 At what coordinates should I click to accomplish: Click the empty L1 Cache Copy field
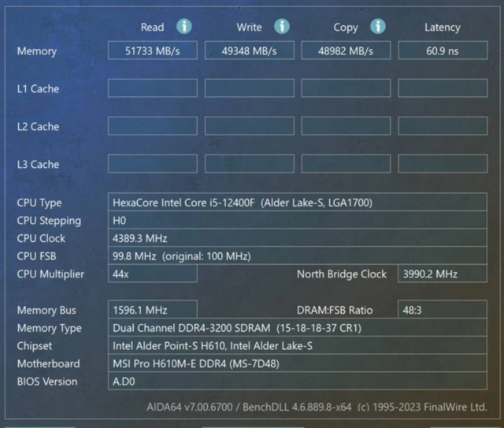pyautogui.click(x=346, y=88)
